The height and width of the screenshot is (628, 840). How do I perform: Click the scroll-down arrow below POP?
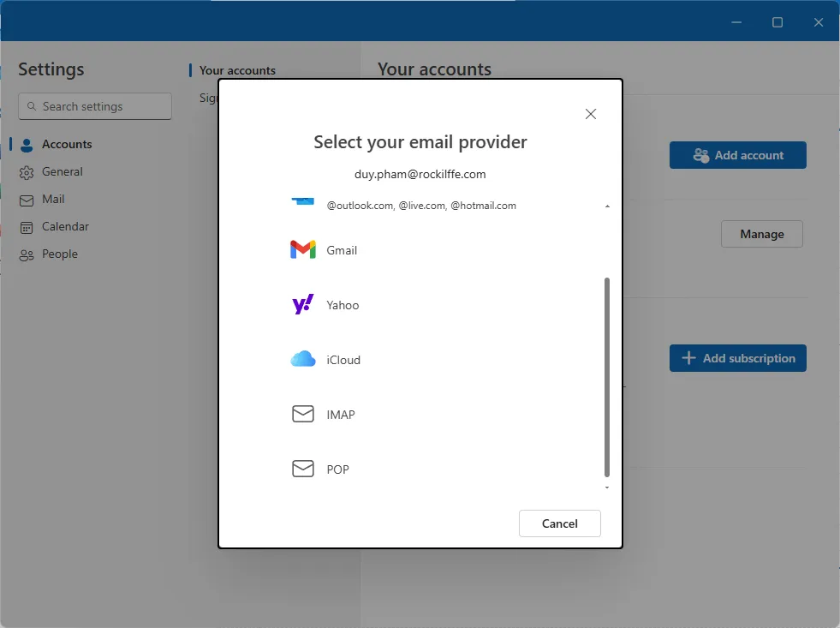[x=607, y=486]
